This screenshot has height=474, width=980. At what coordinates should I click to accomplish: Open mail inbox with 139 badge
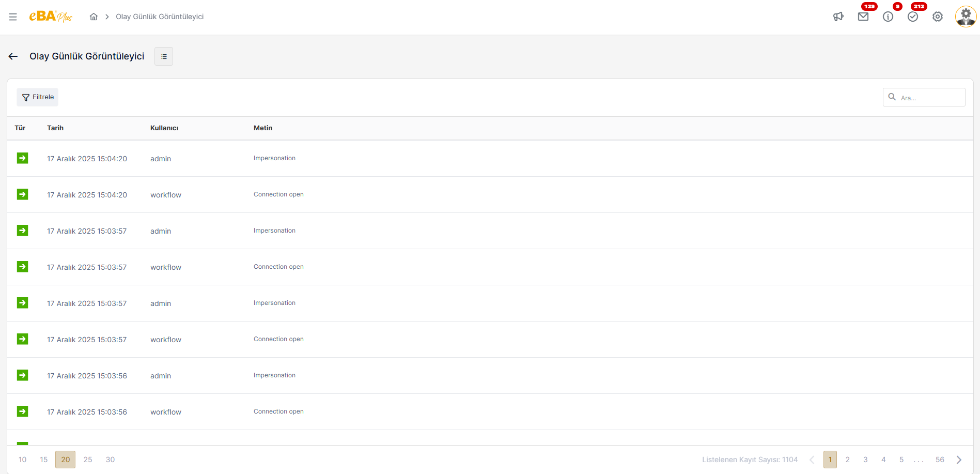(x=863, y=17)
